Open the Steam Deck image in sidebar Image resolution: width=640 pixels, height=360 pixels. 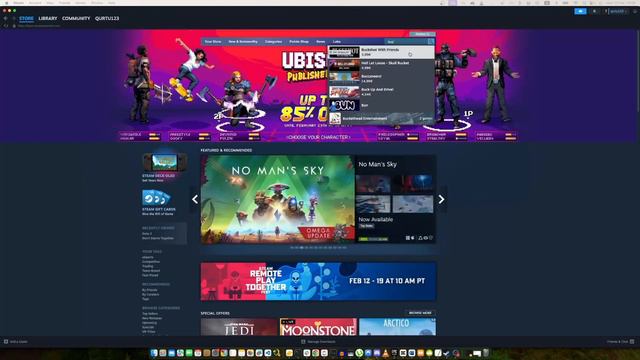coord(164,162)
